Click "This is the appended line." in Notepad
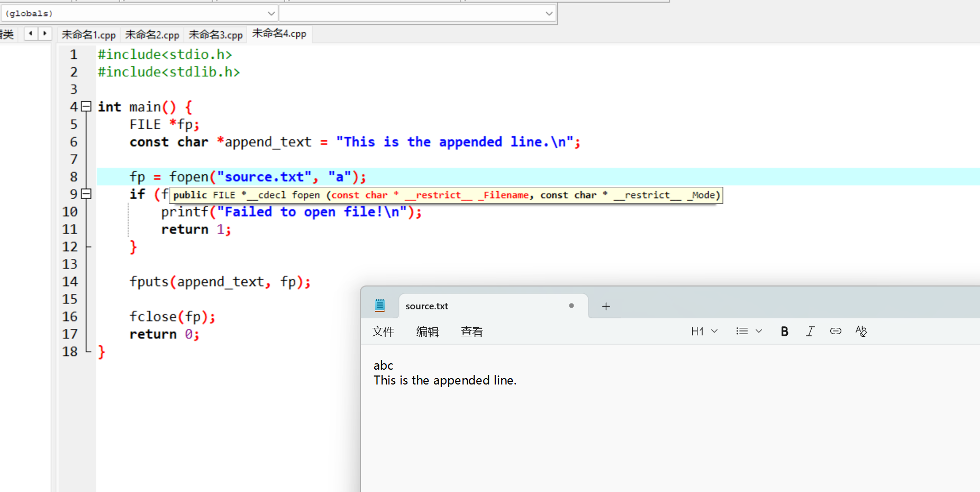Viewport: 980px width, 492px height. tap(445, 380)
